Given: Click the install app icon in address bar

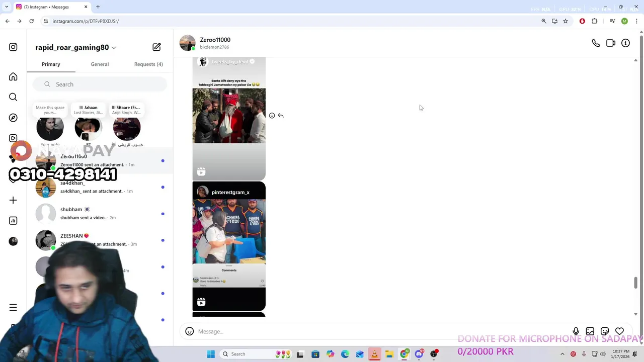Looking at the screenshot, I should pyautogui.click(x=554, y=21).
